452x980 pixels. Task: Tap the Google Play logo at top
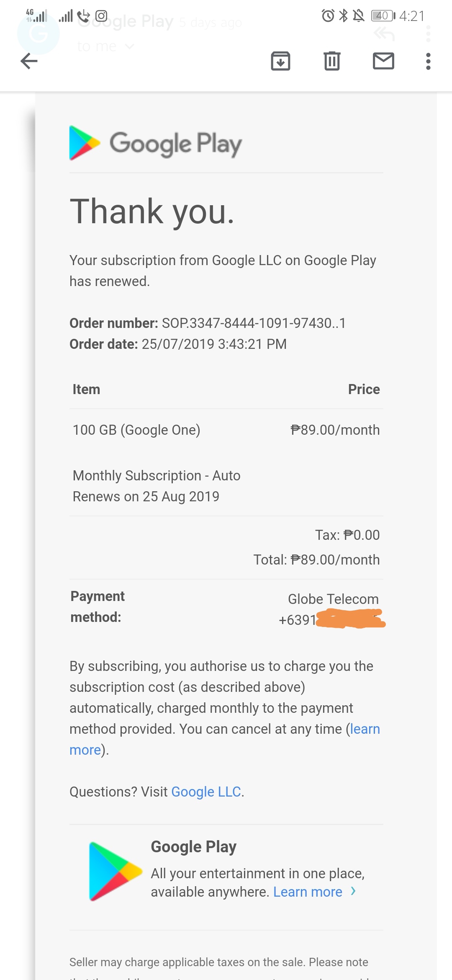[x=156, y=143]
